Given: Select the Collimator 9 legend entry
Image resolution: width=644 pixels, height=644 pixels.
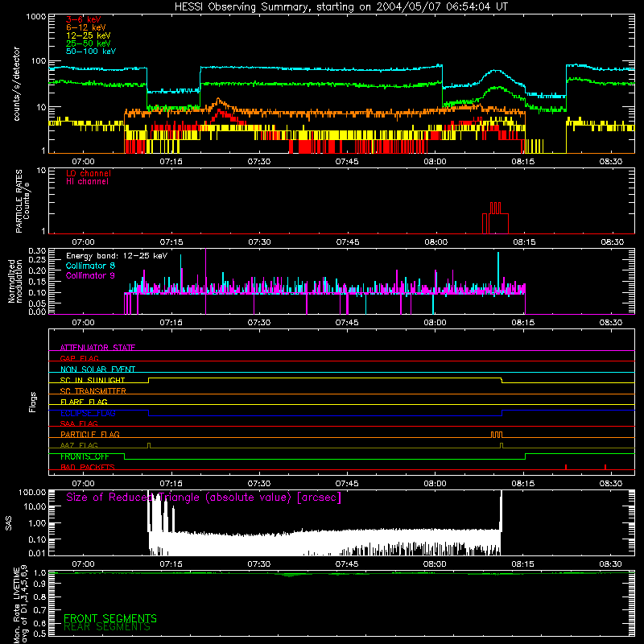Looking at the screenshot, I should [90, 275].
